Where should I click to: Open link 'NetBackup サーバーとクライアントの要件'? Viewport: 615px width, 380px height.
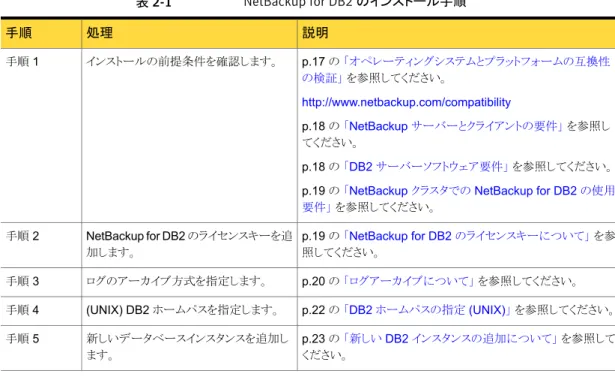click(x=453, y=126)
